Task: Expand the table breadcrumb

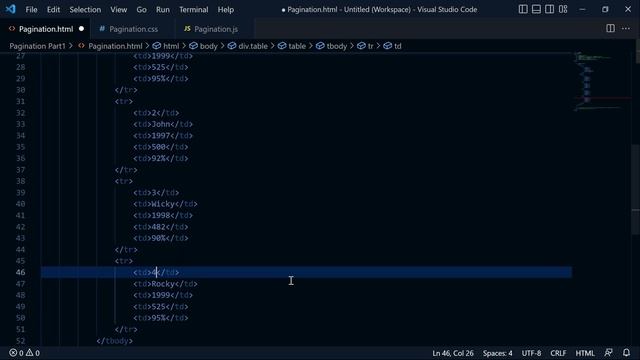Action: pyautogui.click(x=297, y=46)
